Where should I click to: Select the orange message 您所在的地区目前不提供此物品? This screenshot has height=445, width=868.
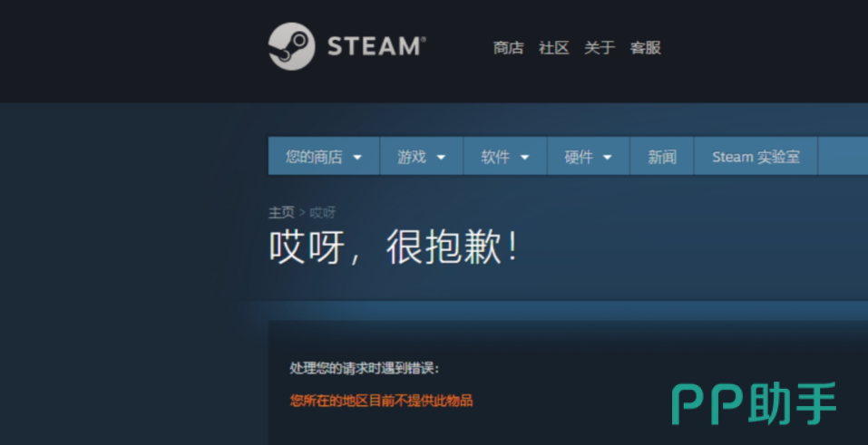click(382, 401)
